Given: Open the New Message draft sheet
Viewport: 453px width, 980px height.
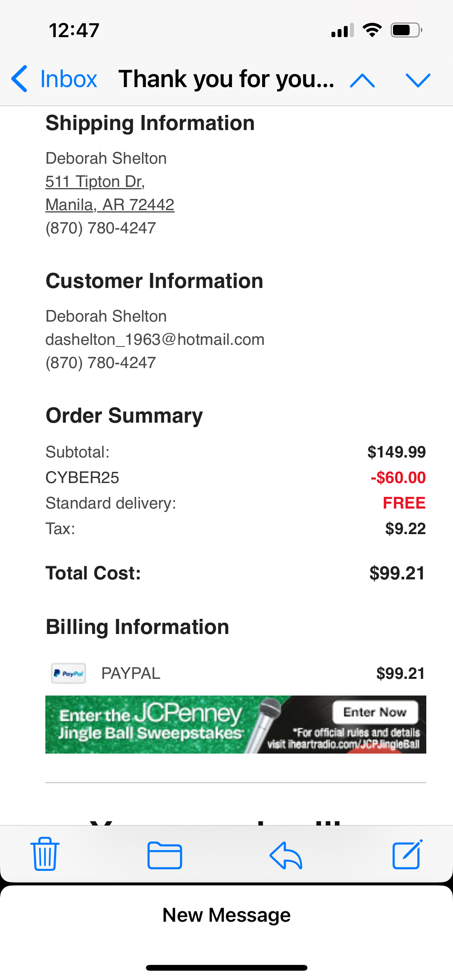Looking at the screenshot, I should 226,915.
